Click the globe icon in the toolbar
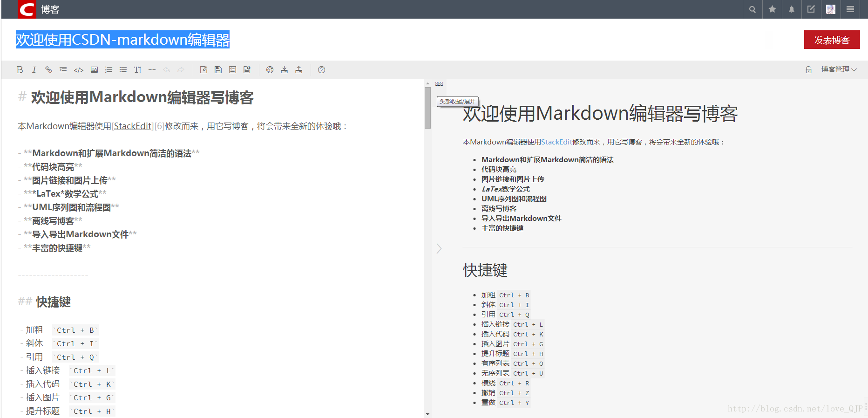Image resolution: width=868 pixels, height=418 pixels. [270, 70]
